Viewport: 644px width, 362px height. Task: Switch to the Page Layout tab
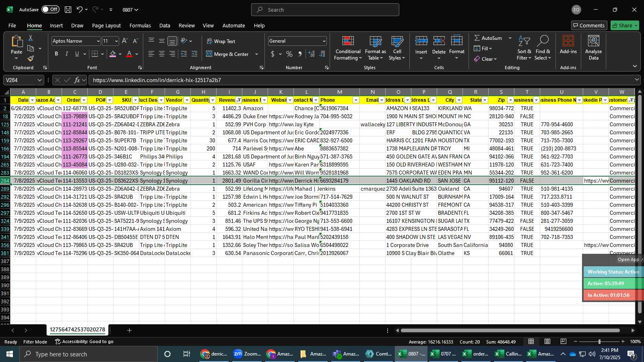pyautogui.click(x=106, y=25)
